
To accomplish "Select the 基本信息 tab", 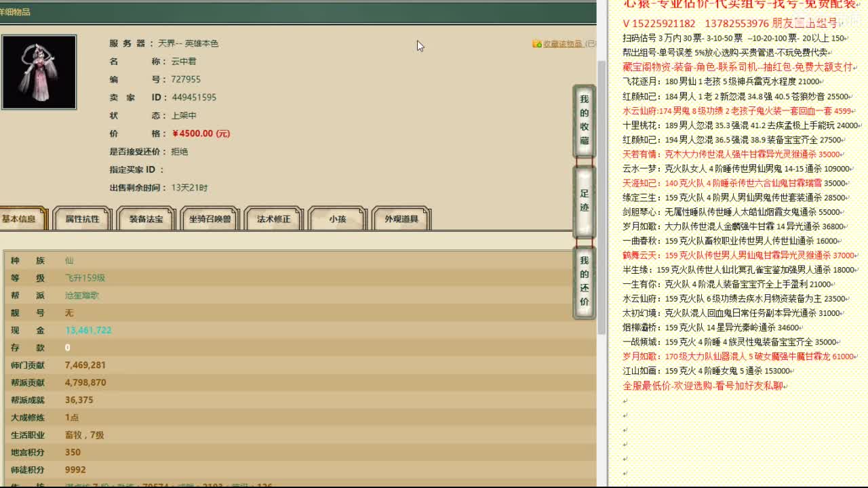I will (20, 218).
